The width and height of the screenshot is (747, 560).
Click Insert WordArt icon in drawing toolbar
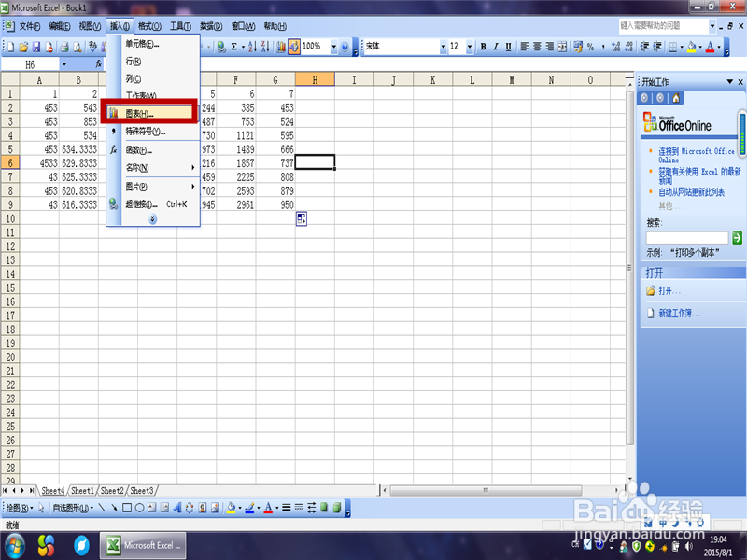(176, 508)
